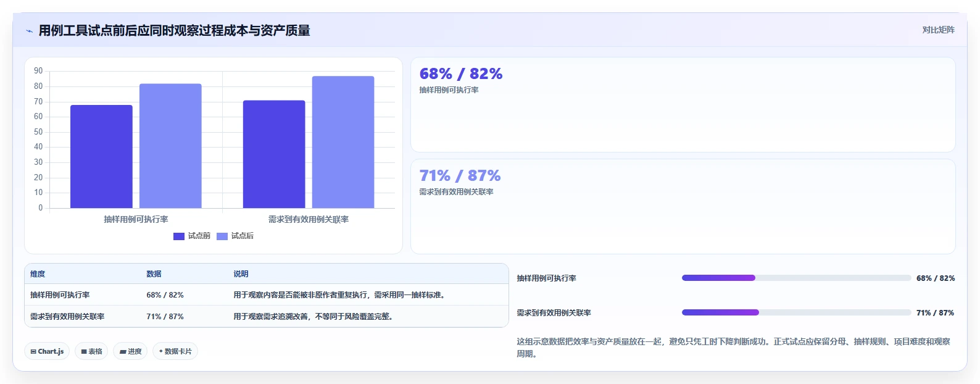Viewport: 980px width, 384px height.
Task: Click the 试点前 bar for 抽样用例可执行率
Action: 101,157
